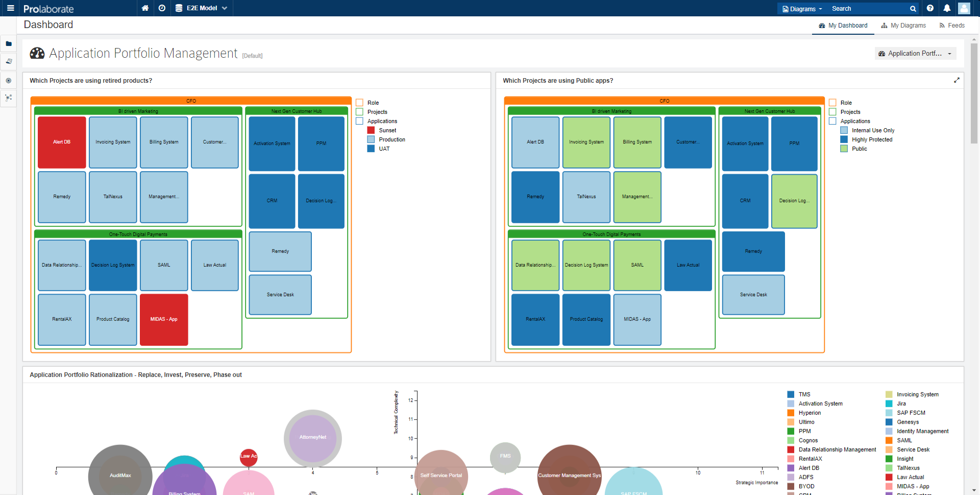Open user profile avatar
This screenshot has height=495, width=980.
(x=964, y=8)
